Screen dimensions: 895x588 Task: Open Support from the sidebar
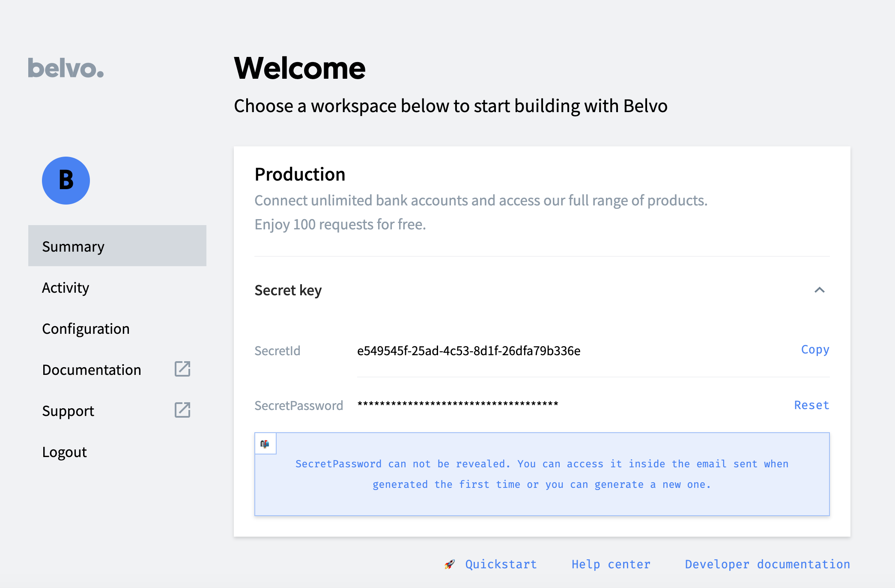(x=68, y=411)
